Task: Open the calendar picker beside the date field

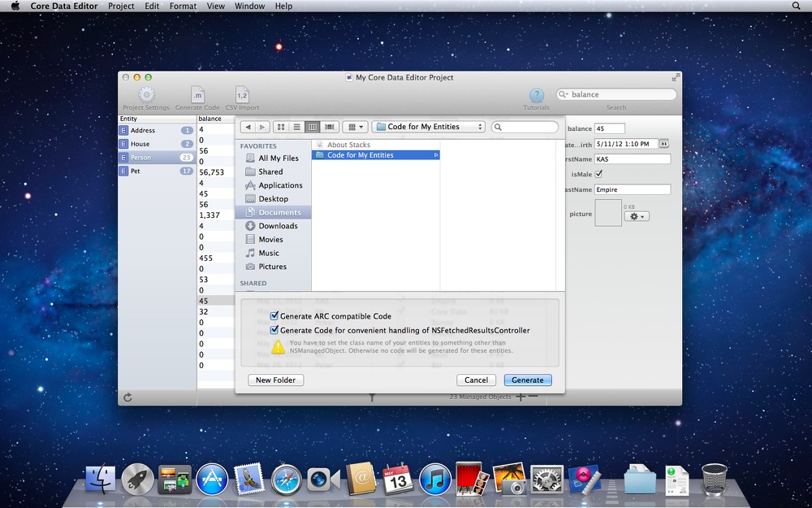Action: (664, 144)
